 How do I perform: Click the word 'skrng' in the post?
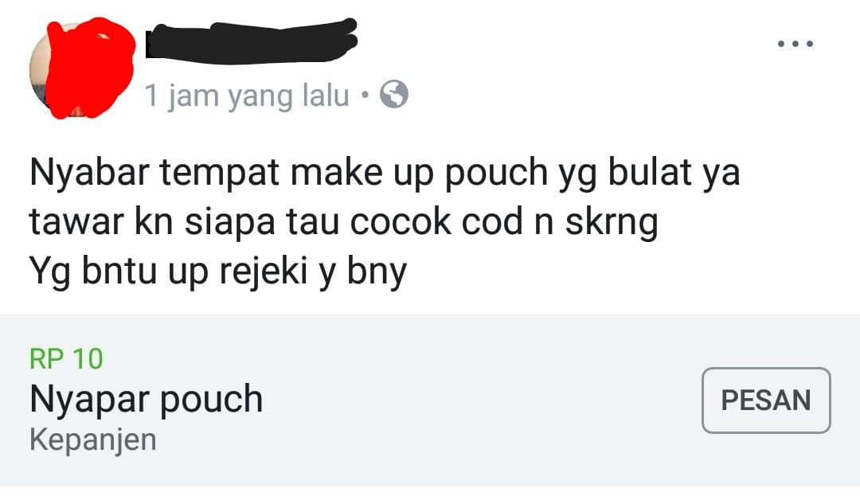pos(612,224)
